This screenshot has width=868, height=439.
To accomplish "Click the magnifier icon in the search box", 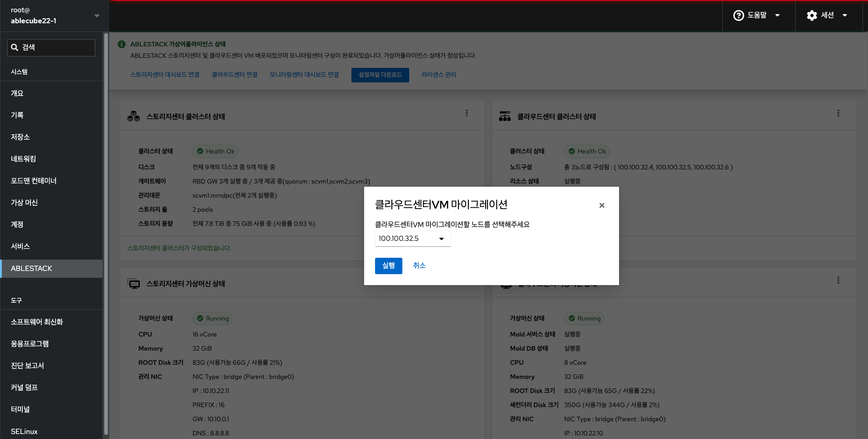I will [15, 47].
